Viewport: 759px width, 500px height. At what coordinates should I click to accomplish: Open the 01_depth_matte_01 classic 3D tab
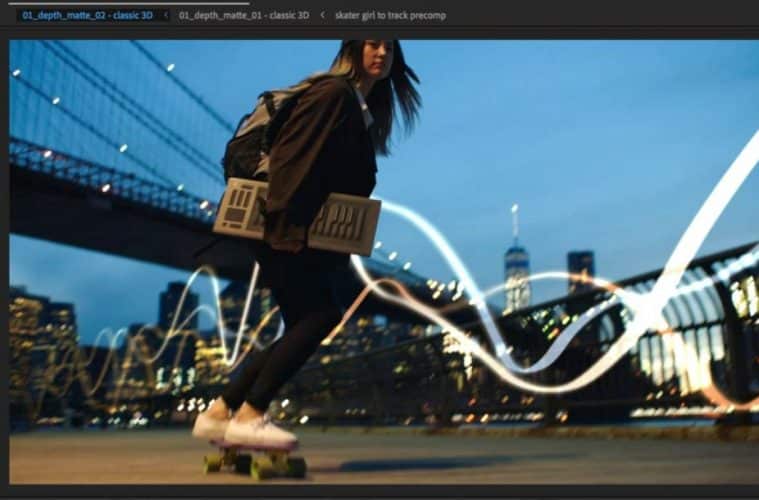click(243, 16)
